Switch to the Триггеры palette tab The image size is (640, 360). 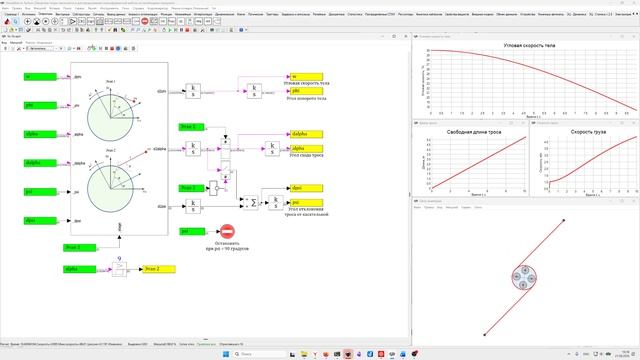(272, 14)
